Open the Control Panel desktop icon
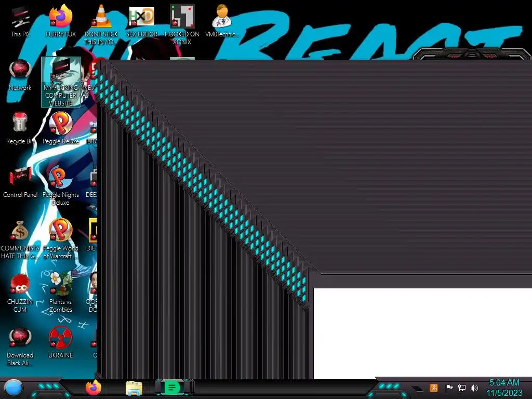 (x=20, y=182)
